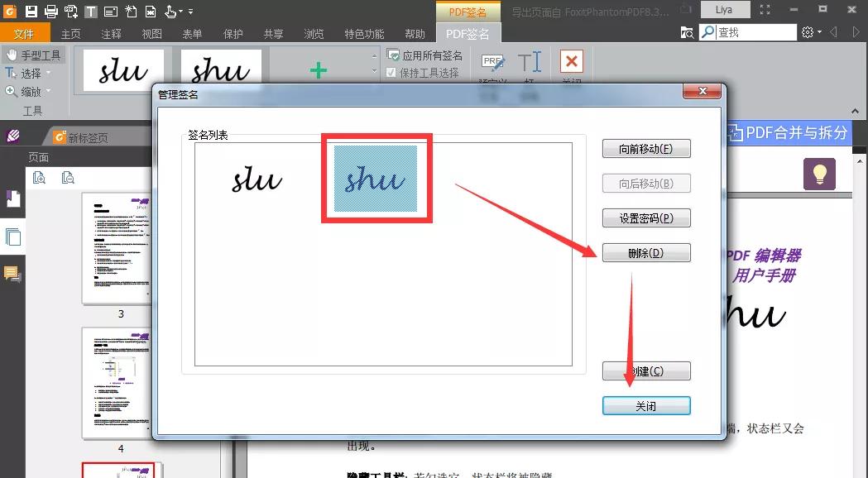Click the previous search result triangle
Viewport: 868px width, 478px height.
point(834,32)
